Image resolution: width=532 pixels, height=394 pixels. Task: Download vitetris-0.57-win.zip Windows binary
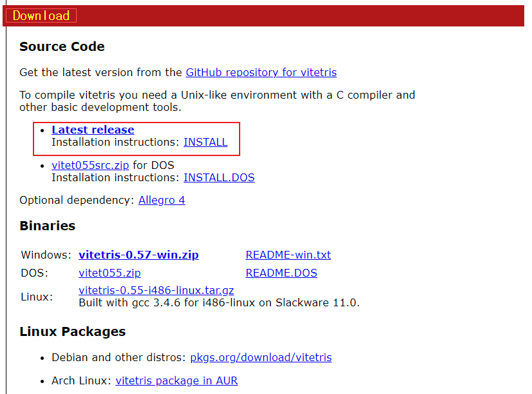pos(138,255)
